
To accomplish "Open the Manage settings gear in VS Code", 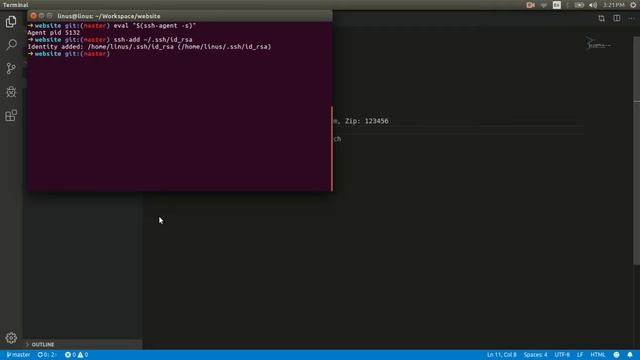I will click(11, 338).
